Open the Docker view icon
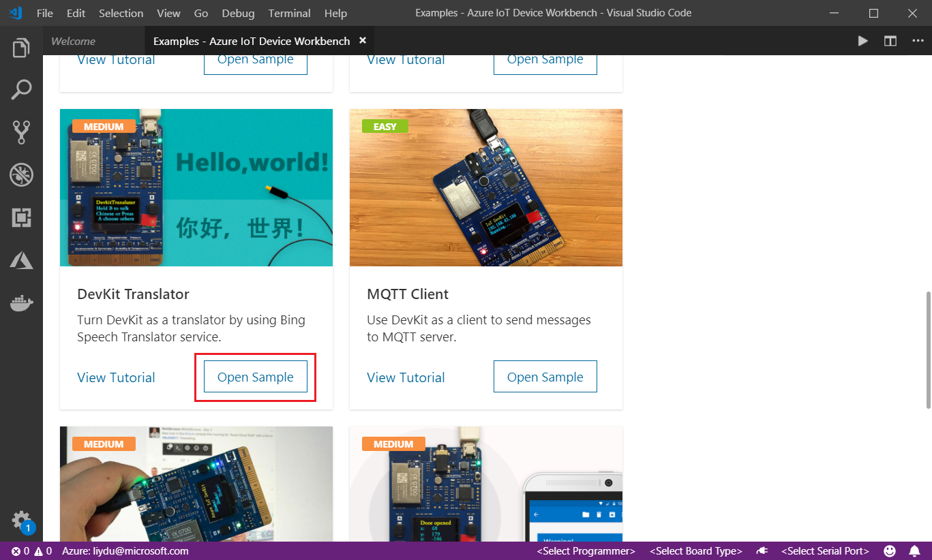This screenshot has width=932, height=560. point(21,303)
